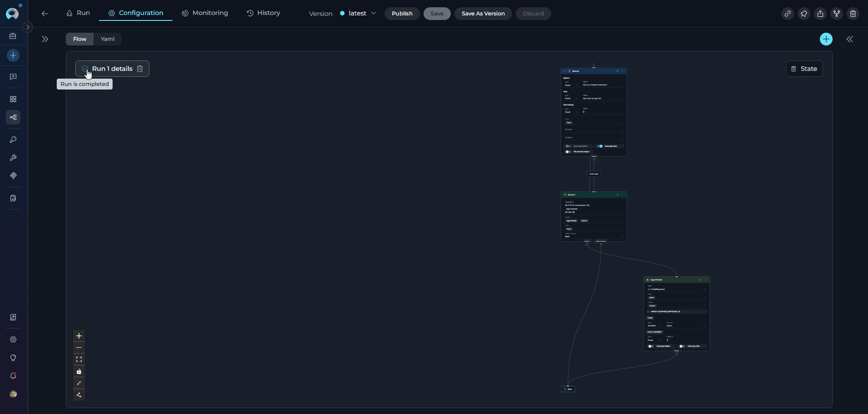The height and width of the screenshot is (414, 868).
Task: Click the cyan add node plus button
Action: pyautogui.click(x=826, y=39)
